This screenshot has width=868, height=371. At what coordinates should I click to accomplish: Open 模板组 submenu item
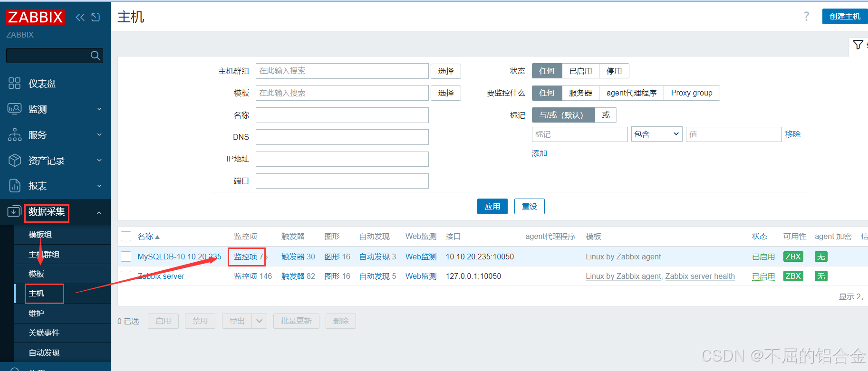coord(40,235)
